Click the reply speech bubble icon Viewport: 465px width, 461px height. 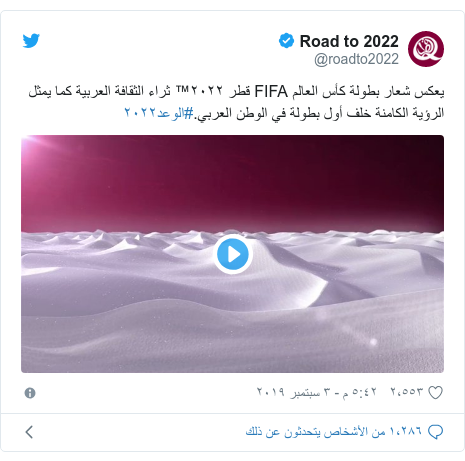[x=435, y=432]
